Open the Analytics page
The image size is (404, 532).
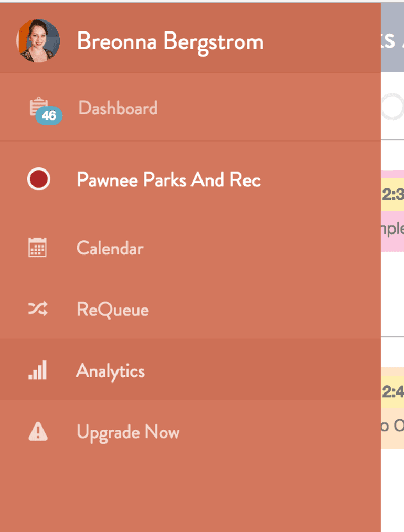click(110, 371)
